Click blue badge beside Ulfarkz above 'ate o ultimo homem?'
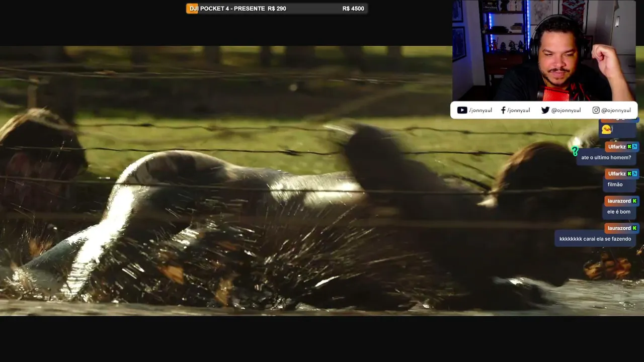 tap(635, 147)
